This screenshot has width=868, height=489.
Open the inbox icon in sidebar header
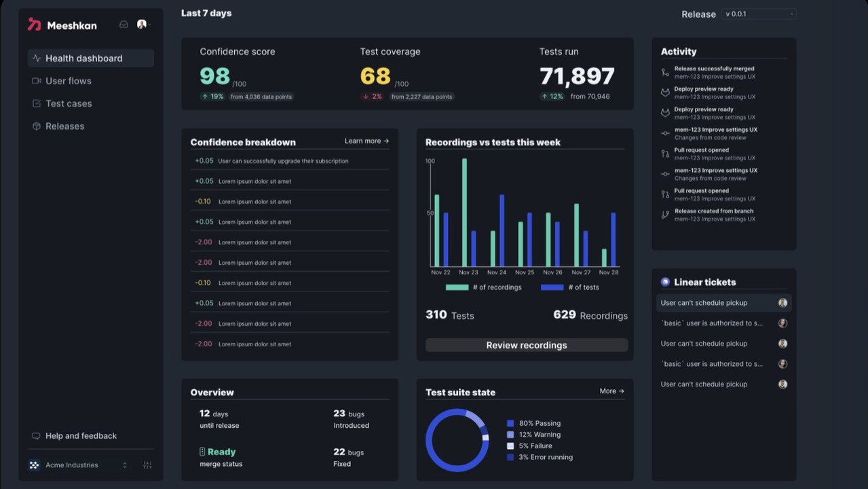point(124,24)
